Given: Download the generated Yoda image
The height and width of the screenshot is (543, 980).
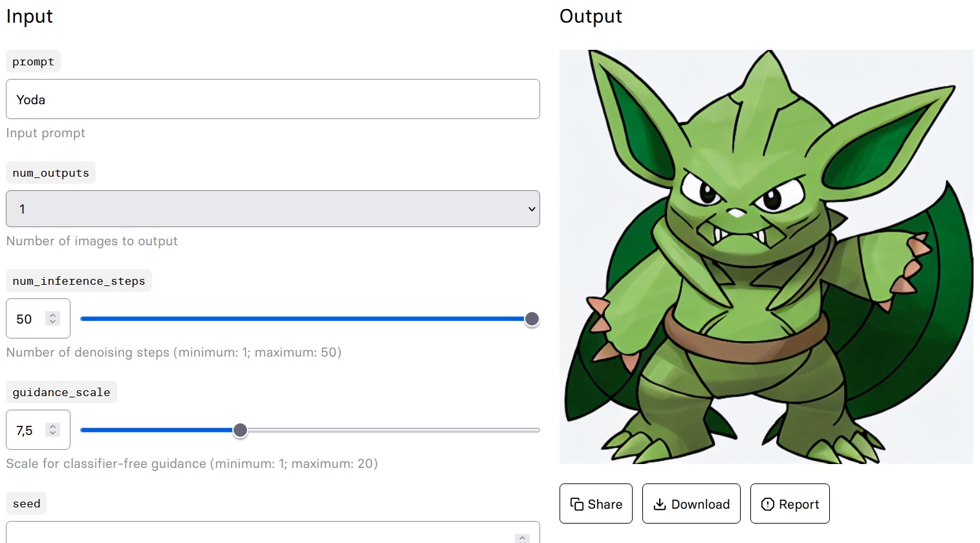Looking at the screenshot, I should (x=691, y=504).
